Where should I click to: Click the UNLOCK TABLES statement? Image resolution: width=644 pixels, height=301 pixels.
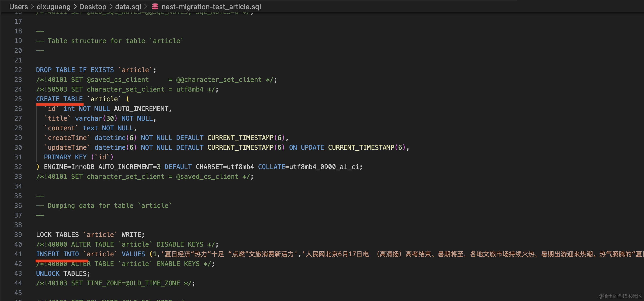(63, 274)
